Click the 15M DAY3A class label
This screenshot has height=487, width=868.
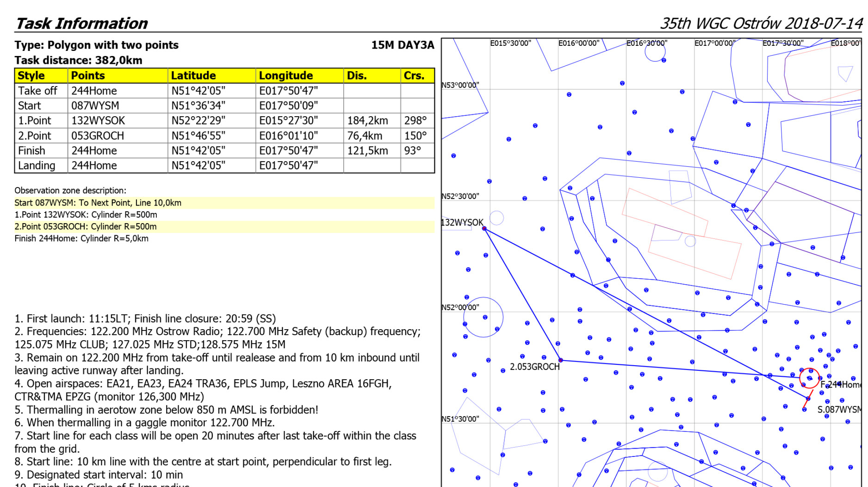tap(402, 45)
